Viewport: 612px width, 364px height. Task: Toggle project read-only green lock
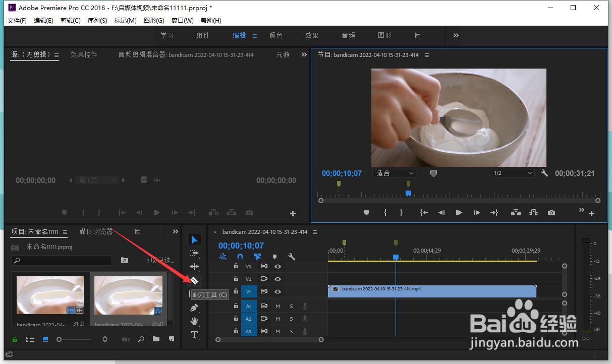point(15,339)
